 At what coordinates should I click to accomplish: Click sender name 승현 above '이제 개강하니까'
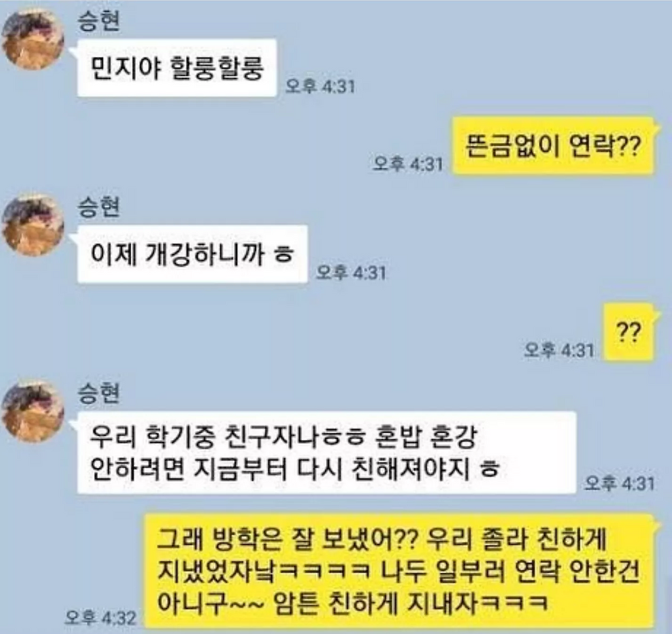pyautogui.click(x=99, y=206)
